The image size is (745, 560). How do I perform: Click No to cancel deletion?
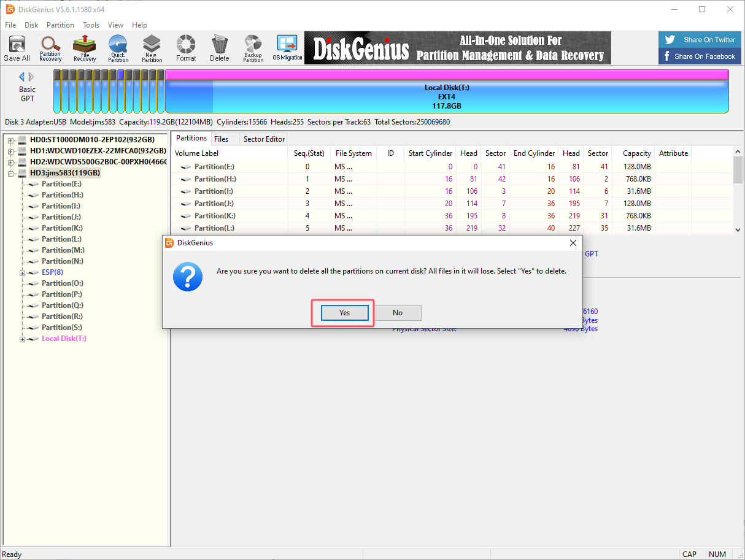[398, 313]
